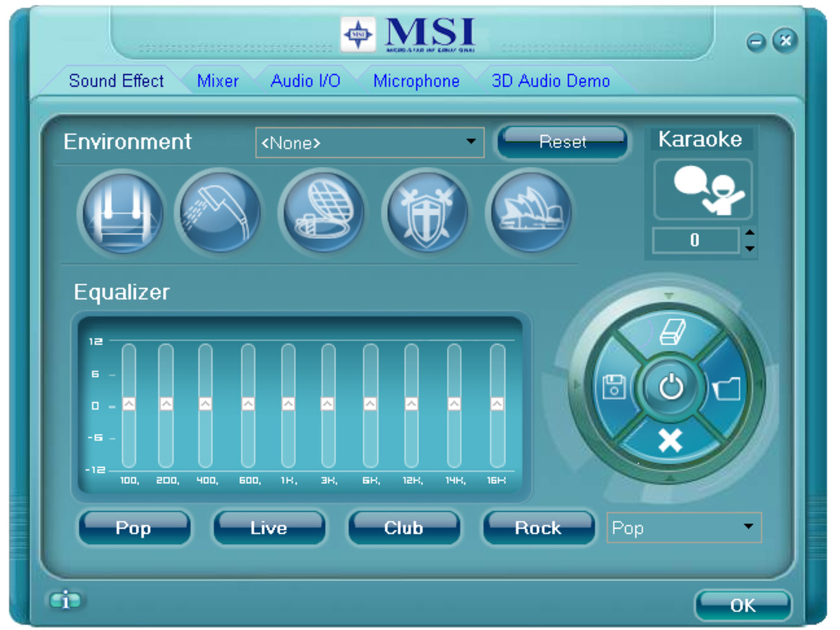The image size is (840, 630).
Task: Switch to the Mixer tab
Action: point(218,81)
